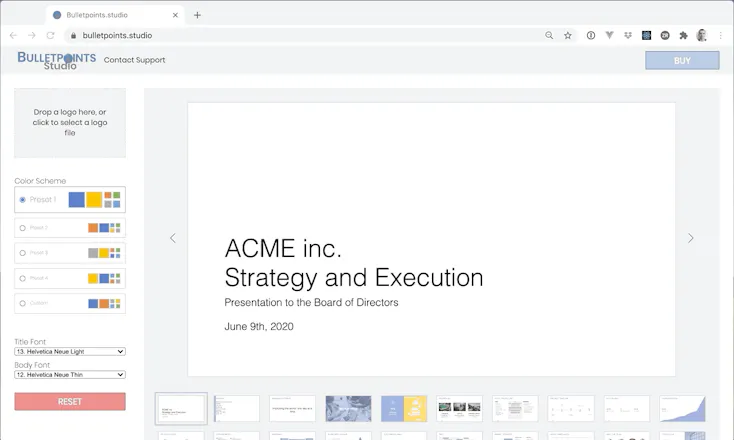Select the blue photo slide thumbnail

click(348, 409)
